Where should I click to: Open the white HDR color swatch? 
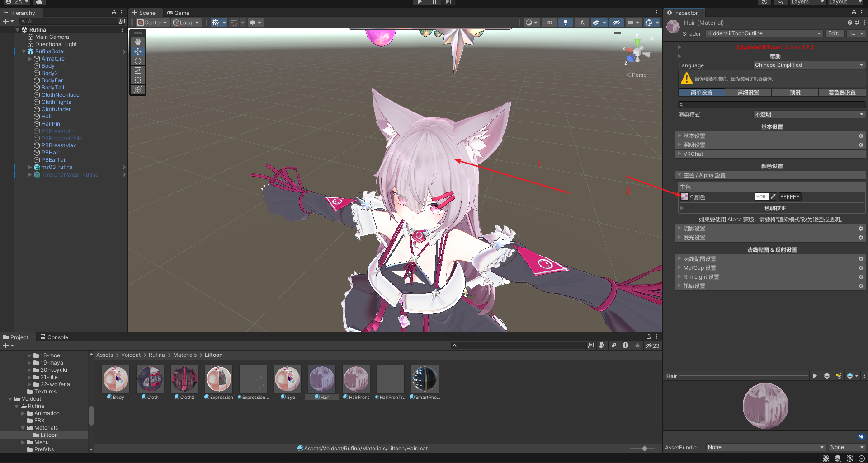point(761,196)
